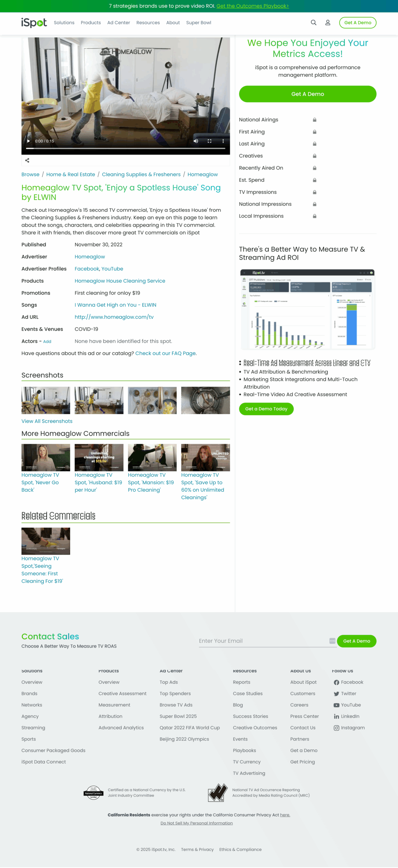
Task: Click lock icon beside Recently Aired On
Action: [315, 168]
